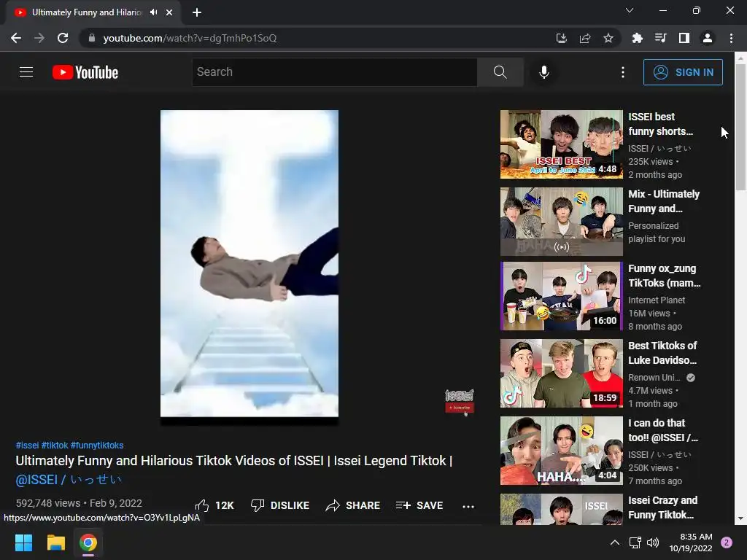Click the Internet Planet channel name
The height and width of the screenshot is (560, 747).
[657, 300]
